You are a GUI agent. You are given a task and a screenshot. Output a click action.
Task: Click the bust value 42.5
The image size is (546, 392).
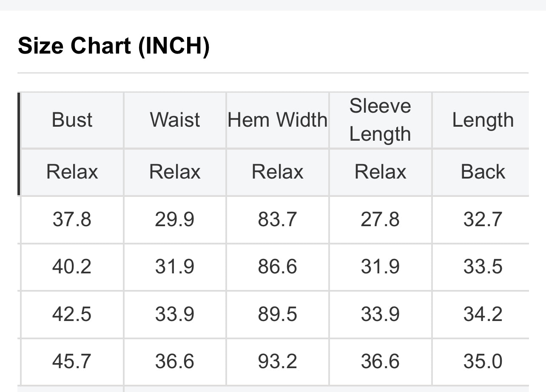point(72,314)
